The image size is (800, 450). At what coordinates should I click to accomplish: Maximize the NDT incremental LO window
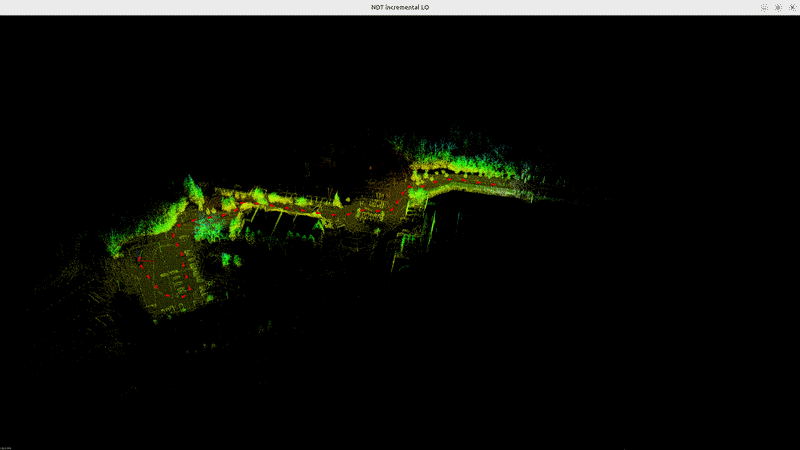point(777,7)
